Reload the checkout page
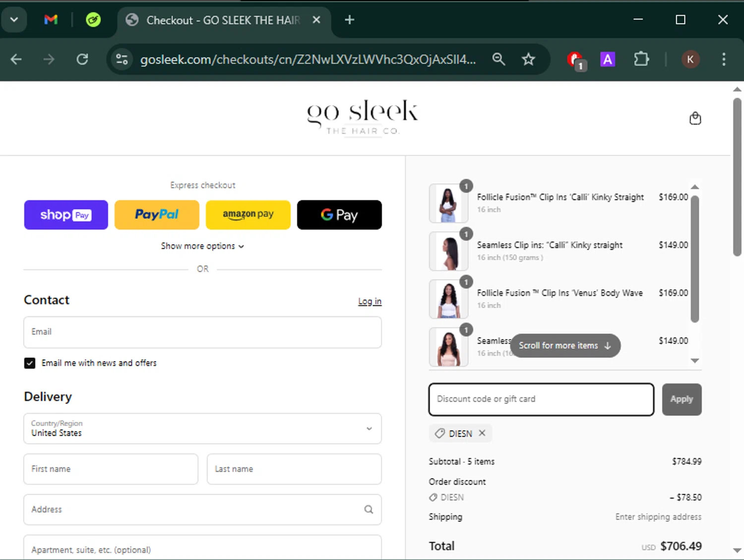 click(82, 59)
